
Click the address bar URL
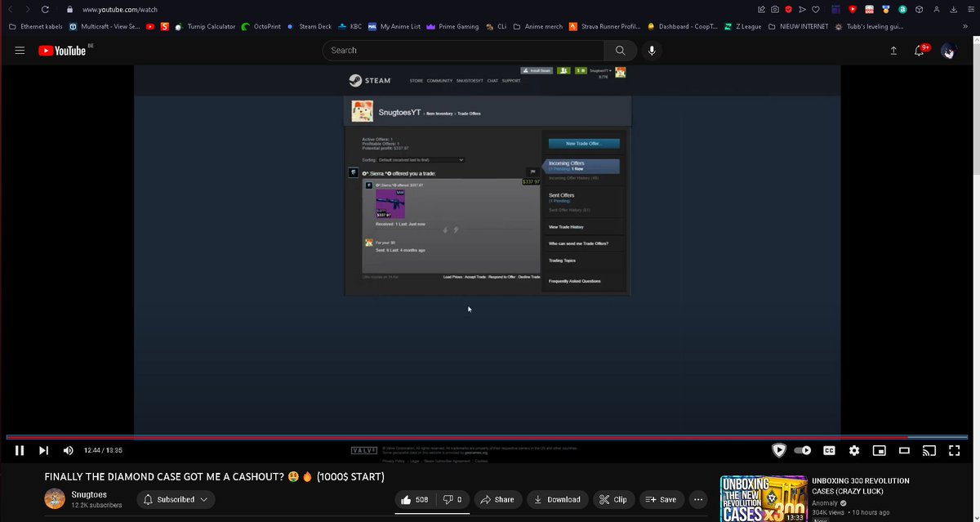click(120, 9)
